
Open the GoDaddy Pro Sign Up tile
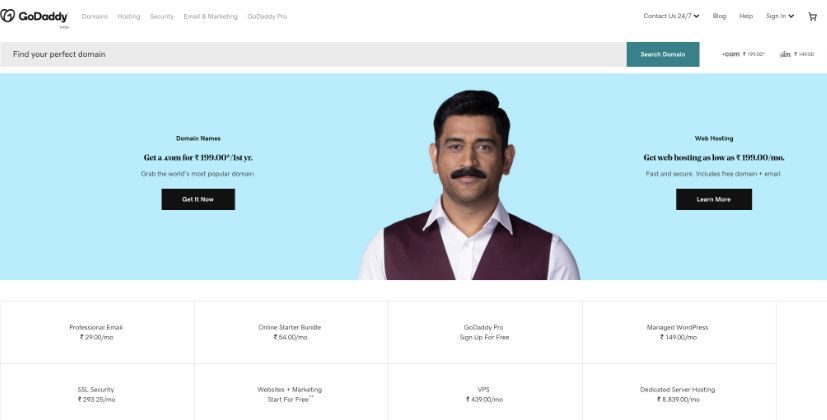point(485,332)
